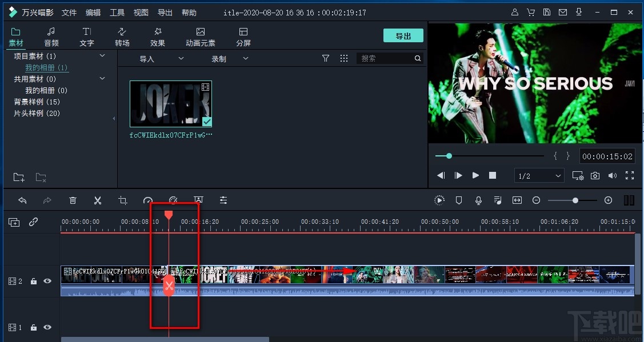The height and width of the screenshot is (342, 644).
Task: Click the 录制 record button
Action: (219, 58)
